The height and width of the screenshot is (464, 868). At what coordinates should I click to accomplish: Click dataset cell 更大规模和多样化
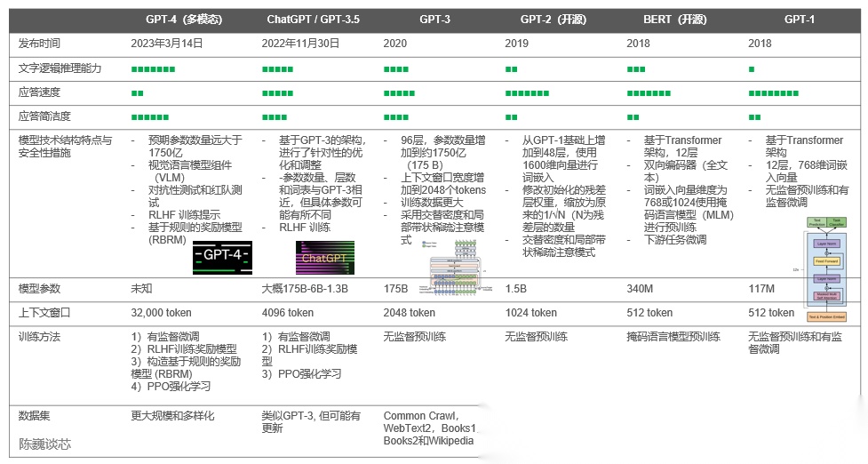(x=172, y=415)
